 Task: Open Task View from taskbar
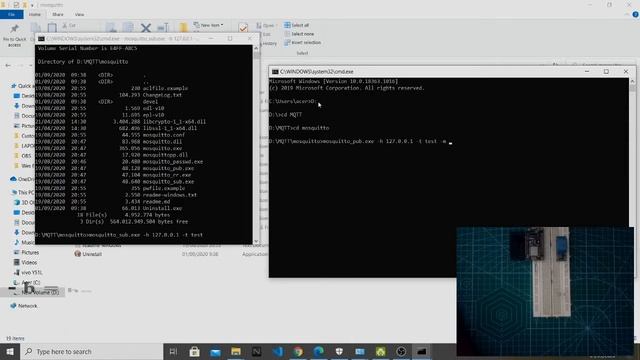coord(173,351)
